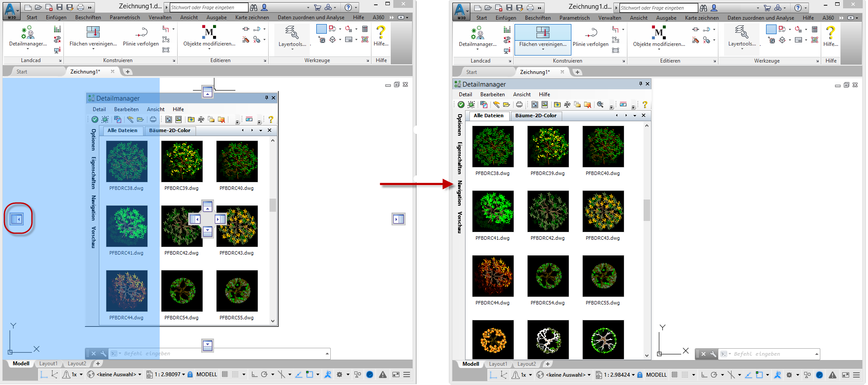Open the Bearbeiten menu in the docked Detailmanager

click(x=492, y=94)
